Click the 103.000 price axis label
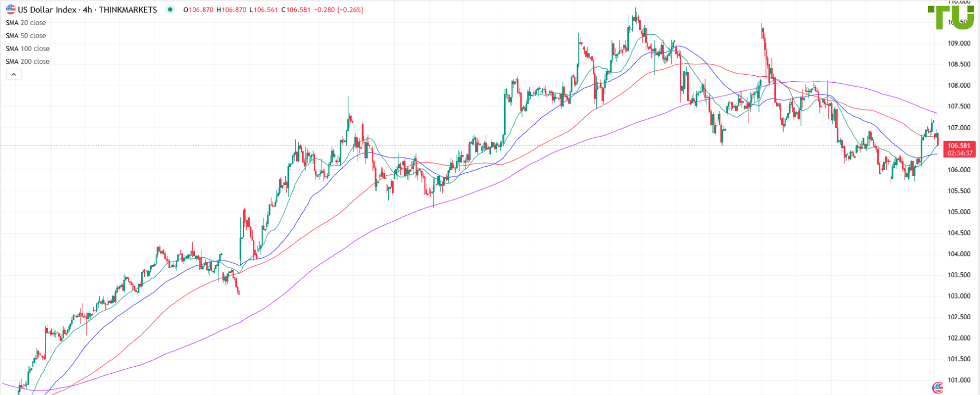Screen dimensions: 980x395 click(959, 296)
